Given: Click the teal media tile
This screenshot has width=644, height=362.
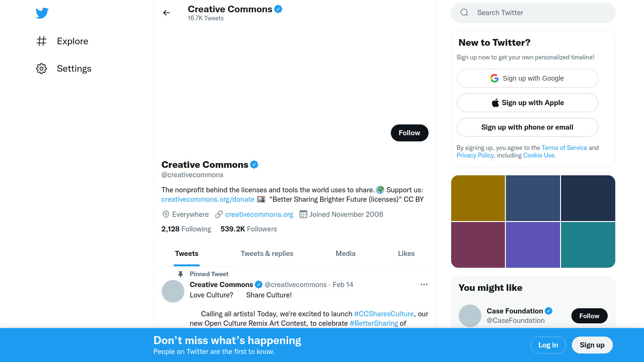Looking at the screenshot, I should click(x=588, y=245).
